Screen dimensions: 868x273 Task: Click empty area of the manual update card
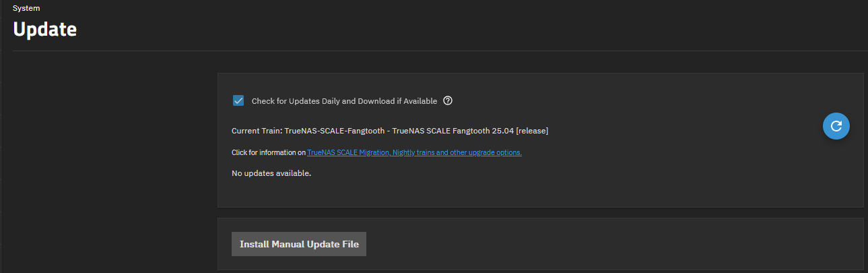(606, 244)
